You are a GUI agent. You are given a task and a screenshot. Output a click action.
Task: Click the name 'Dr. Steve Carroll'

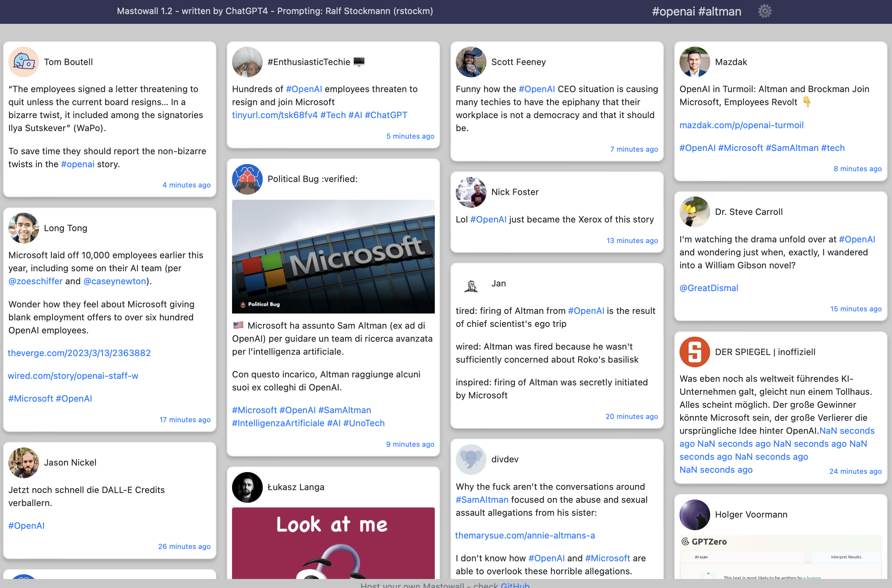coord(749,212)
